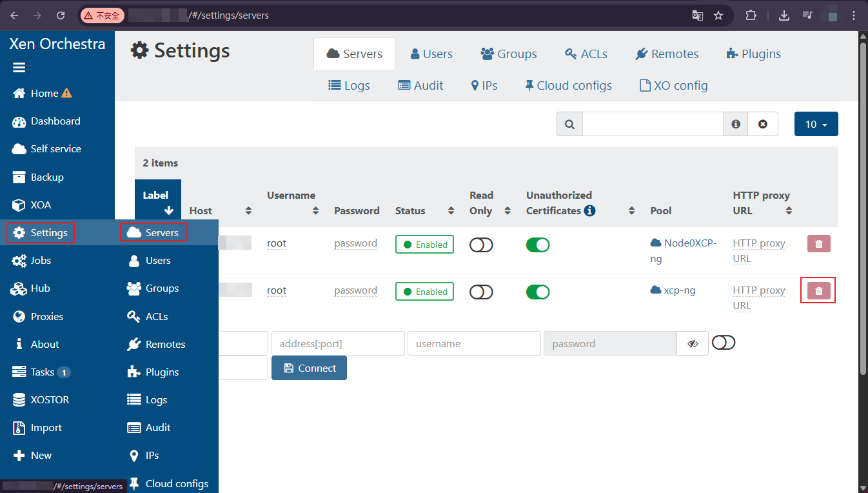Toggle Enabled status for Node0XCP-ng server

(424, 245)
